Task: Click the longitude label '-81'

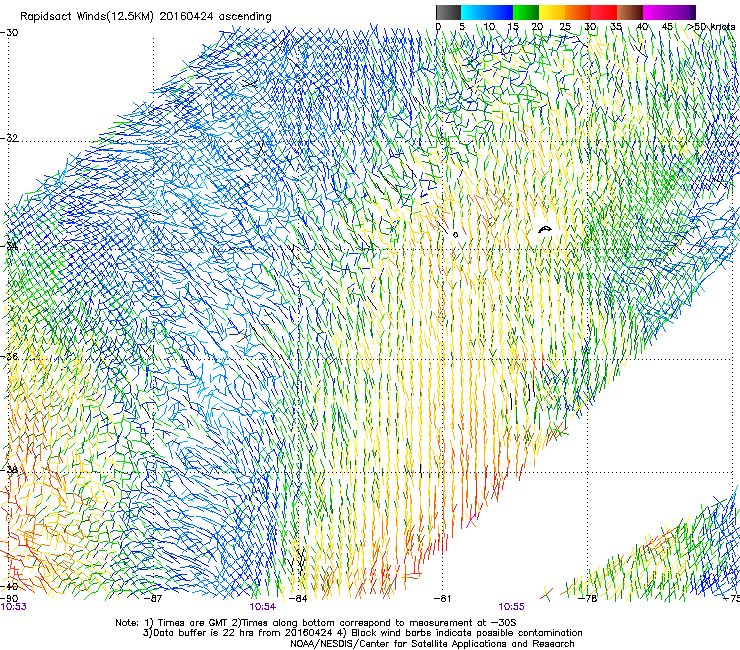Action: coord(442,599)
